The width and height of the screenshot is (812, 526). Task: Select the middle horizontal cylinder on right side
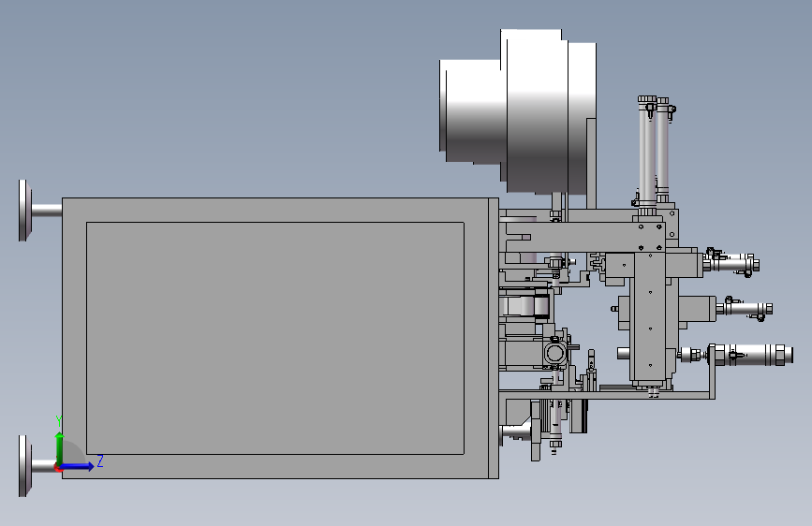745,309
